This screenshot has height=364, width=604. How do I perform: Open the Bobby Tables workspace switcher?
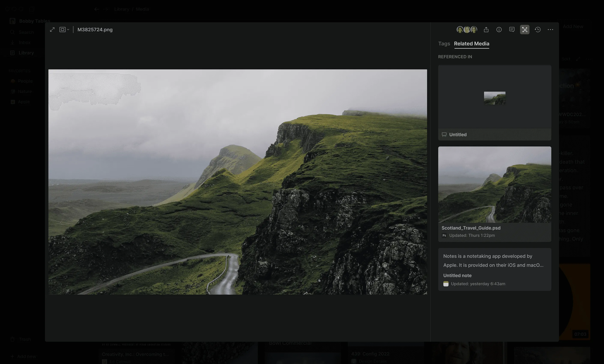30,21
